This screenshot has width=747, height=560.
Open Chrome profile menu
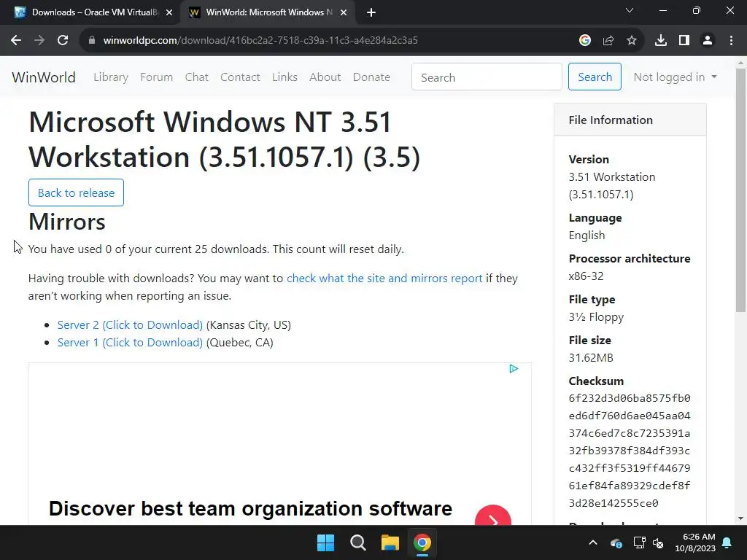pyautogui.click(x=708, y=41)
